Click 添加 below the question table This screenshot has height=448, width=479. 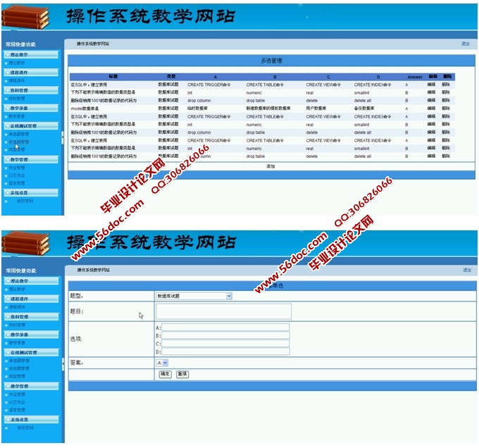pos(270,166)
